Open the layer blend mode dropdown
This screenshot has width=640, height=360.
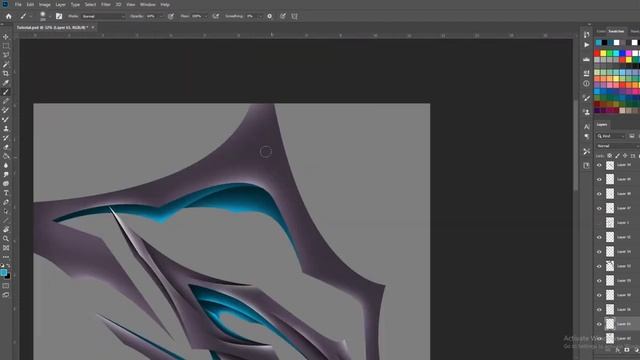[x=617, y=146]
